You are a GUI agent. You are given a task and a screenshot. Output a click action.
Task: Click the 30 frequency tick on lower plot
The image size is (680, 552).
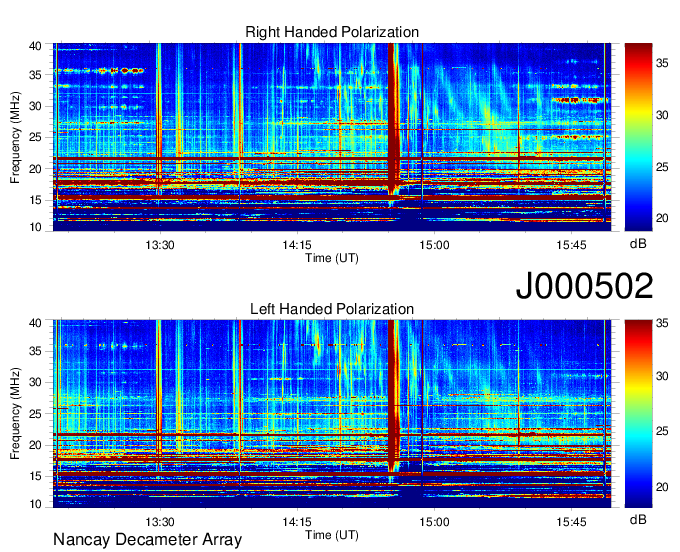tap(36, 382)
